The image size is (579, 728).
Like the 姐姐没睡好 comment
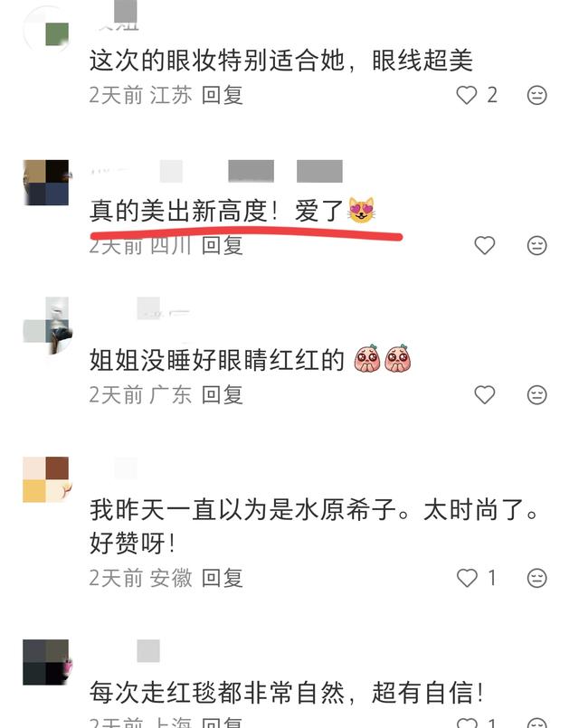point(484,394)
